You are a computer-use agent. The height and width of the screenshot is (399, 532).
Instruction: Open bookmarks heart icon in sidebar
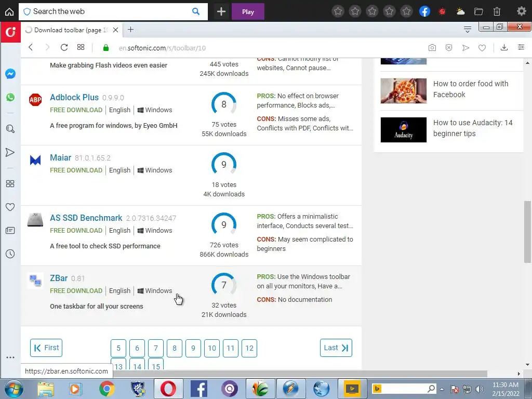[10, 207]
